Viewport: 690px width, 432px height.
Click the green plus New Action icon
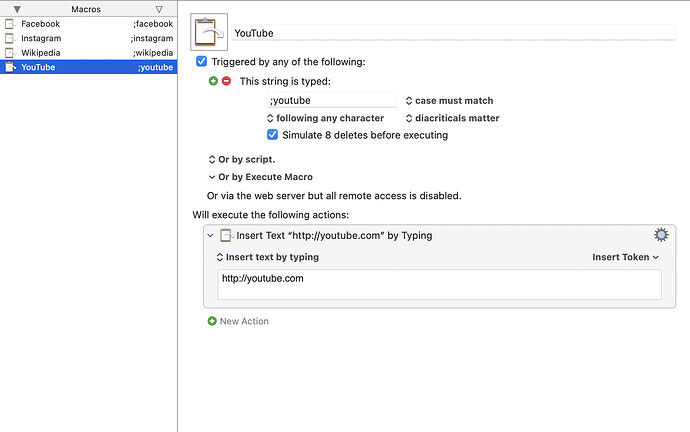coord(212,321)
